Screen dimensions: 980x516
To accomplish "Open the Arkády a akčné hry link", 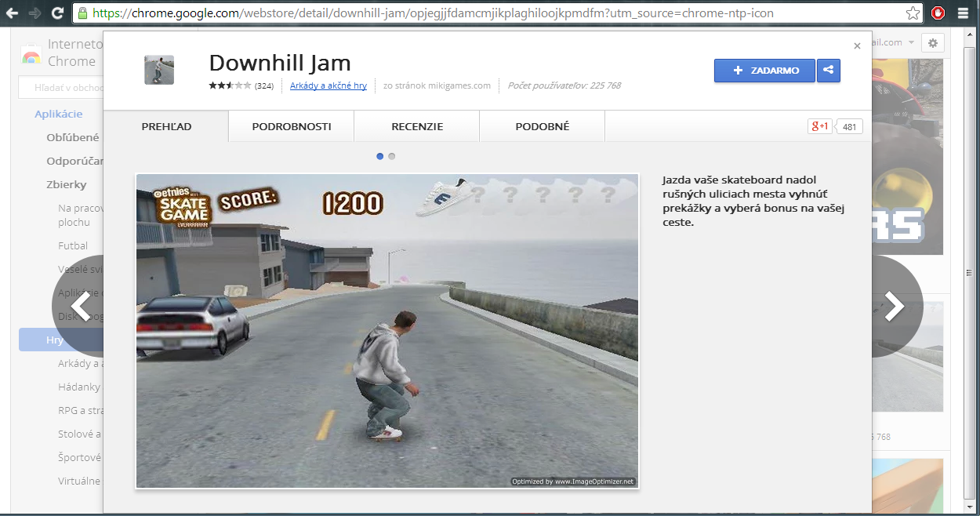I will (x=328, y=85).
